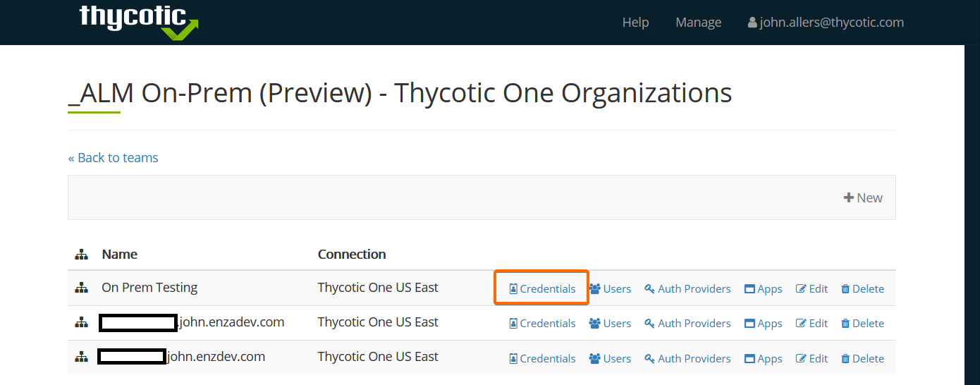Click the page title _ALM On-Prem (Preview) heading
Screen dimensions: 980x385
coord(400,93)
